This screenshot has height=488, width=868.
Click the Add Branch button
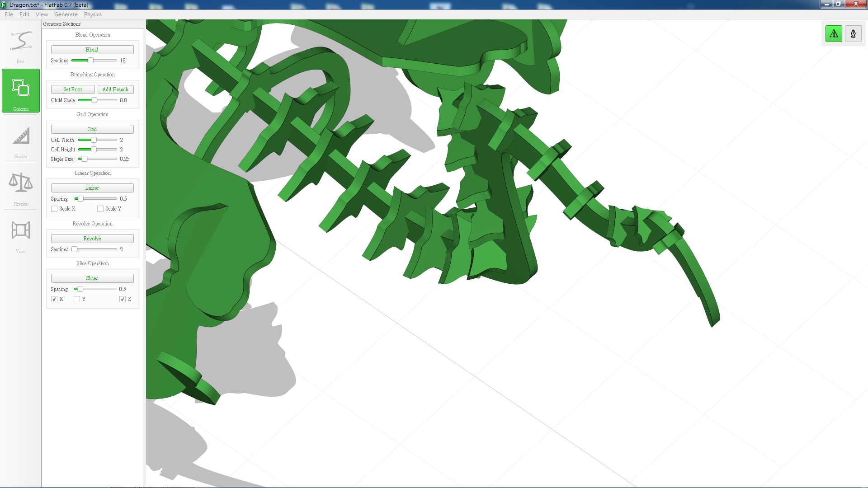[115, 89]
